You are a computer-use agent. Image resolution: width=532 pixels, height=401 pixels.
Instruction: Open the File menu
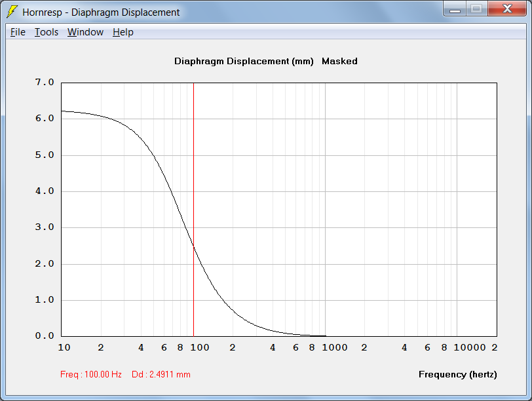(18, 32)
